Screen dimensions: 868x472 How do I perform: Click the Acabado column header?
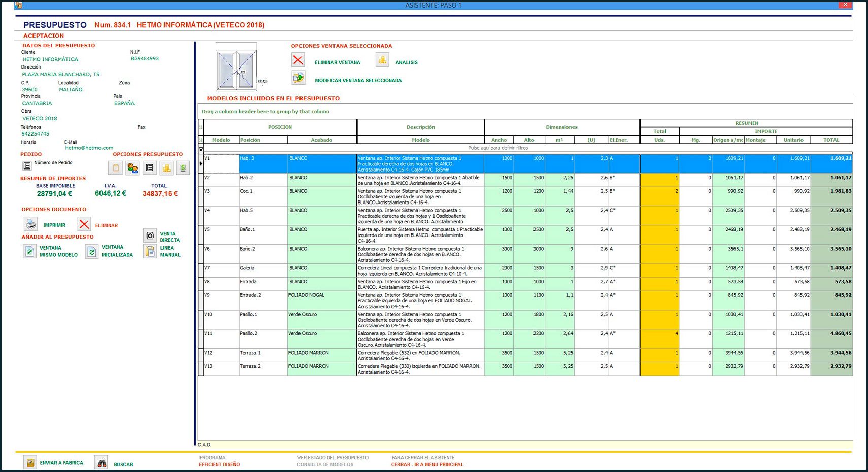(321, 140)
